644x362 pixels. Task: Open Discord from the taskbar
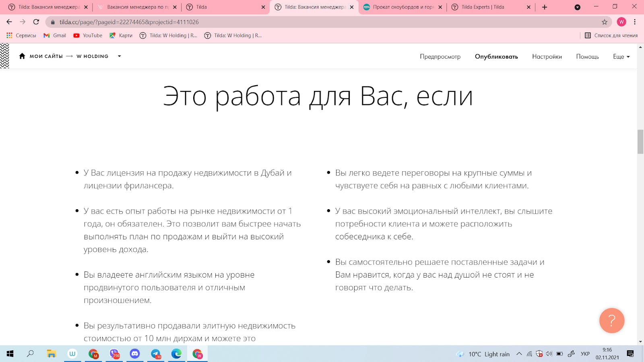click(135, 354)
